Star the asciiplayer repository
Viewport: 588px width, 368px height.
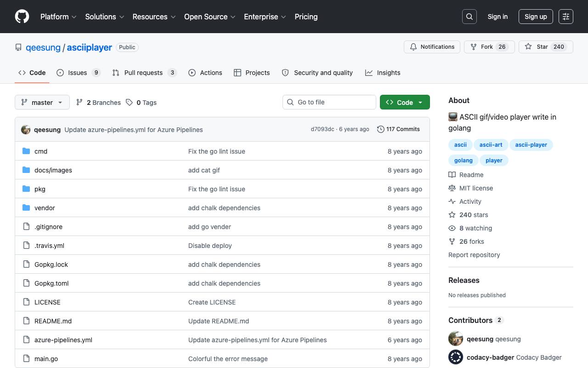[546, 47]
